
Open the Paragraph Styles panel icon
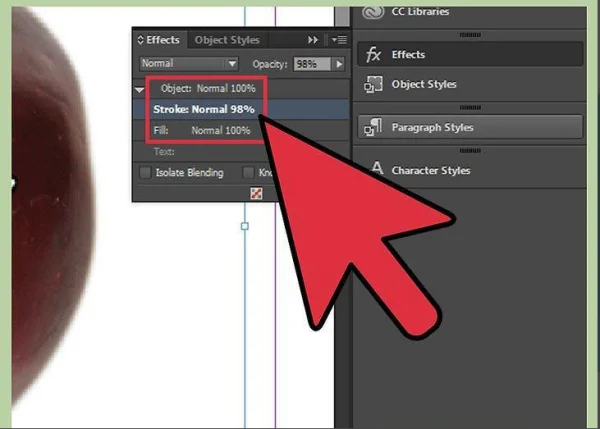click(x=373, y=127)
